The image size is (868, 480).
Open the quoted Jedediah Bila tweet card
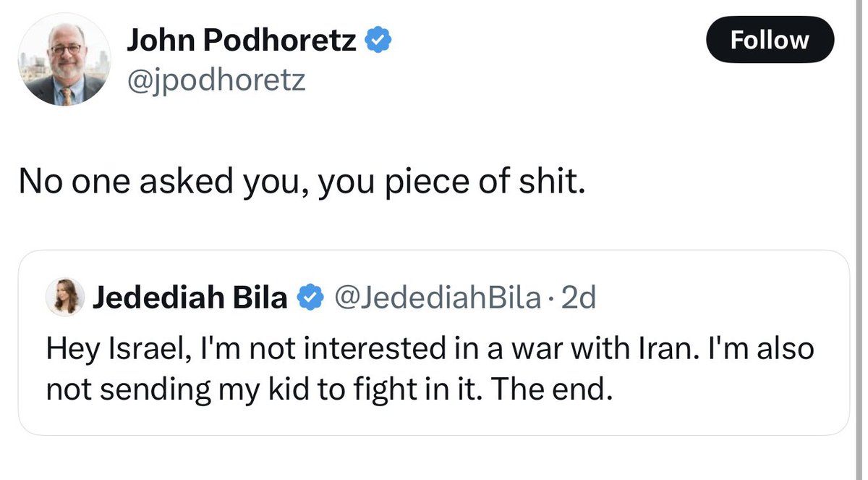point(433,343)
